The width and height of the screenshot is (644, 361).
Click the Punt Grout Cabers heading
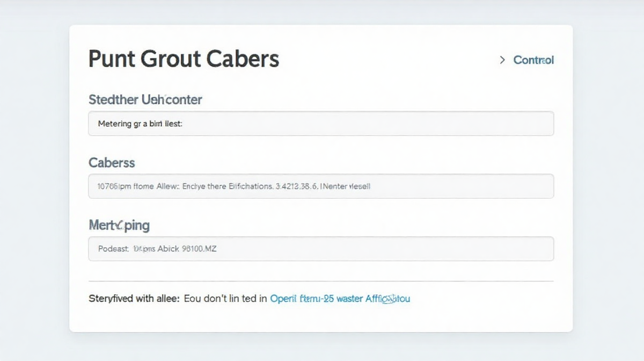(x=184, y=59)
